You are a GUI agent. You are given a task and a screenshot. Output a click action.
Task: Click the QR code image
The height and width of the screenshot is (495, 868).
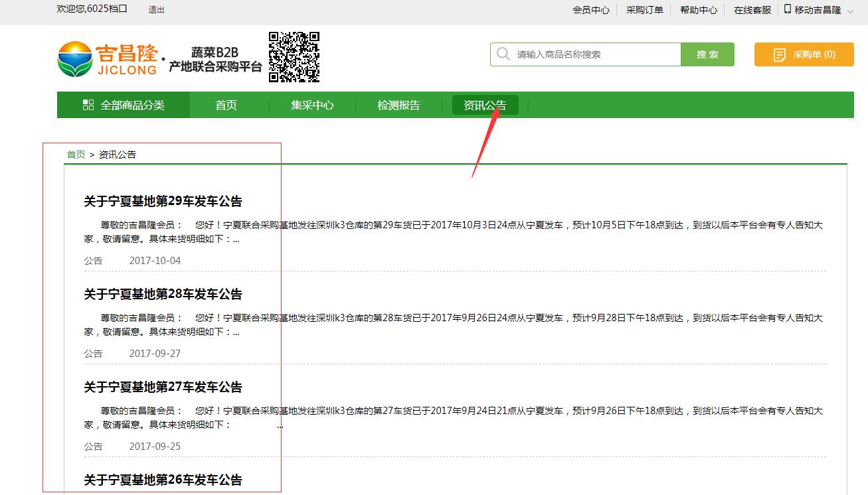pyautogui.click(x=294, y=57)
